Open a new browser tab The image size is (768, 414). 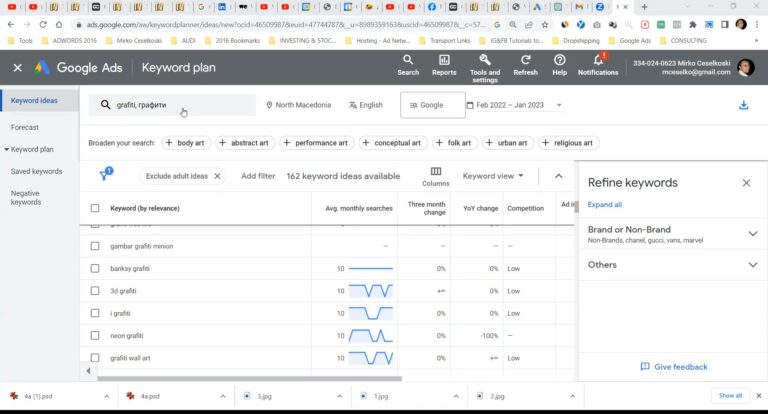point(645,7)
